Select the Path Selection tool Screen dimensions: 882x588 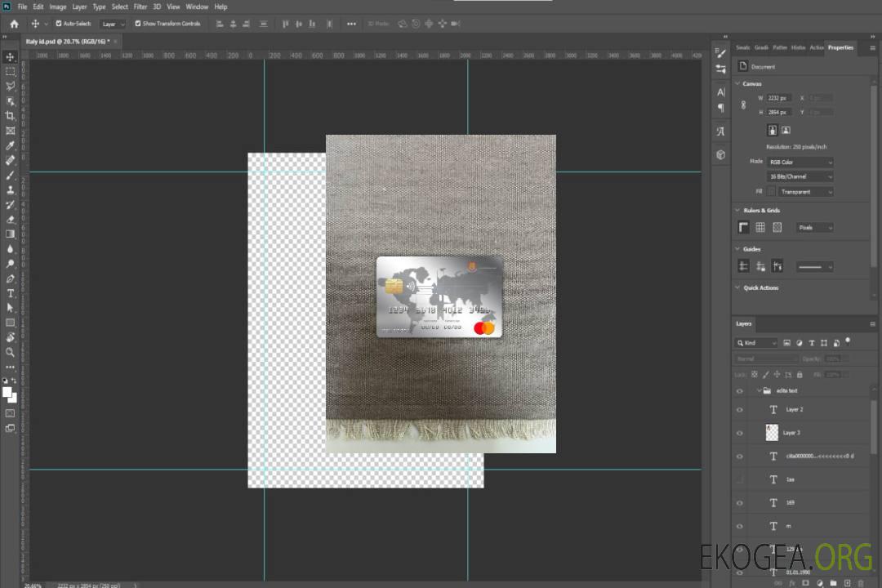pyautogui.click(x=10, y=308)
